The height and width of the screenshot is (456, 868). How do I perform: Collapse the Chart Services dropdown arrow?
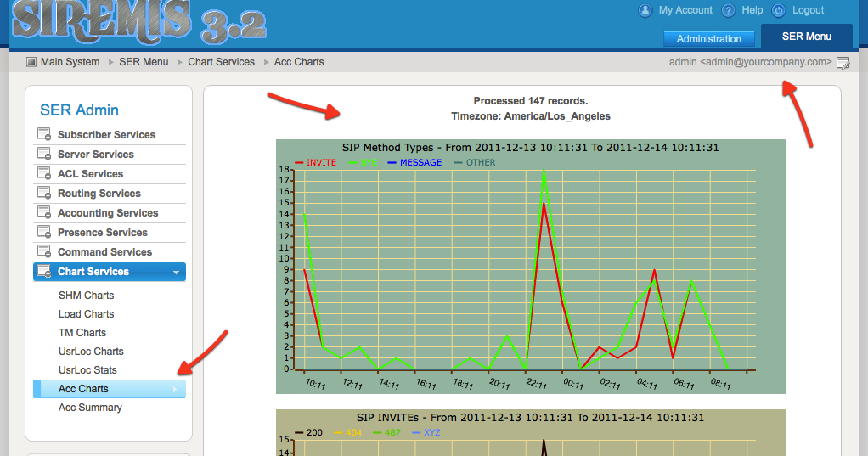click(x=176, y=273)
